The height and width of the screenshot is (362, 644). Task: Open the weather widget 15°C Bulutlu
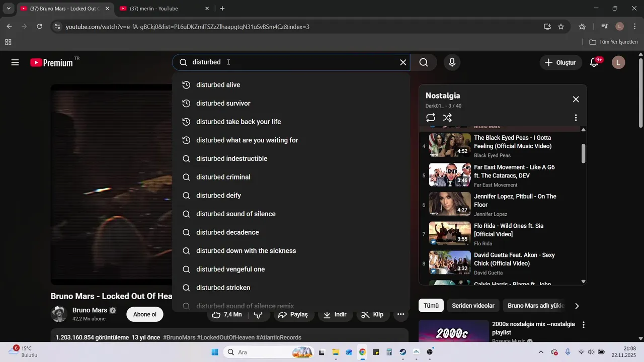23,351
